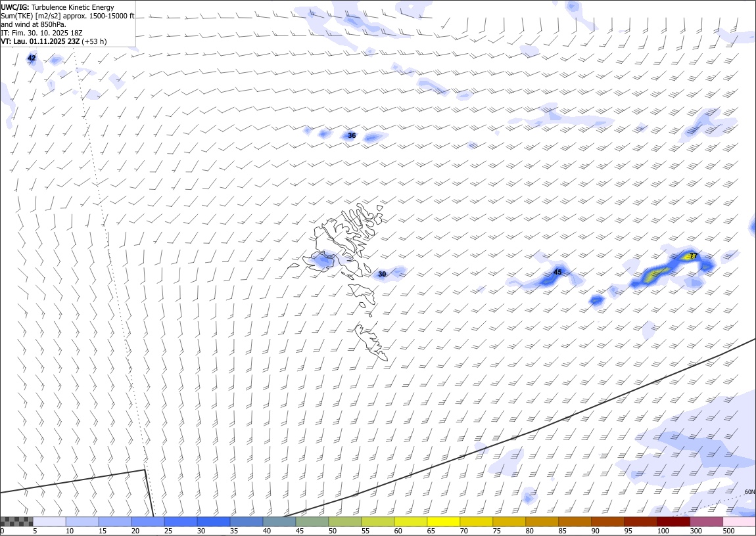The image size is (756, 536).
Task: Select the 85–90 legend color swatch
Action: click(x=575, y=522)
